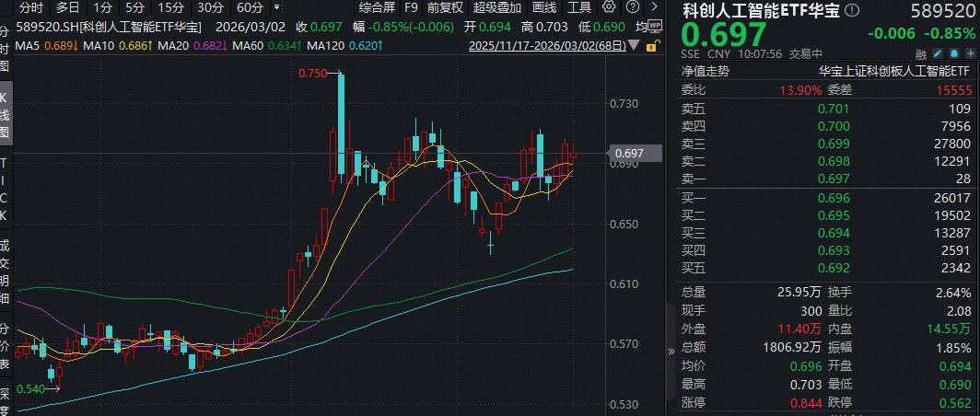This screenshot has width=980, height=416.
Task: Click the 0.750 high price marker
Action: (312, 73)
